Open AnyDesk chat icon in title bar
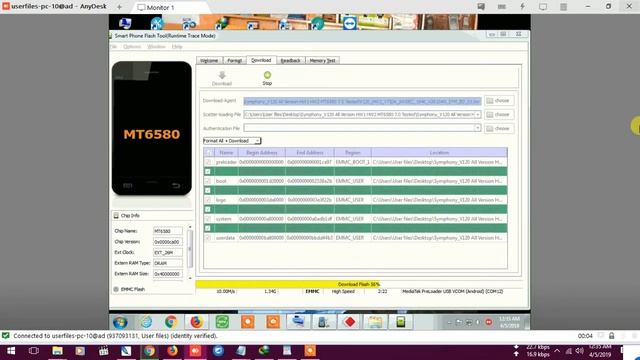This screenshot has width=640, height=360. pos(481,7)
